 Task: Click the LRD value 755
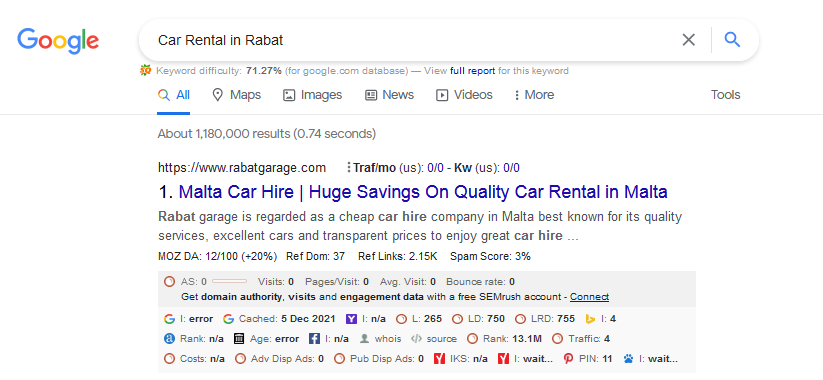(x=566, y=319)
